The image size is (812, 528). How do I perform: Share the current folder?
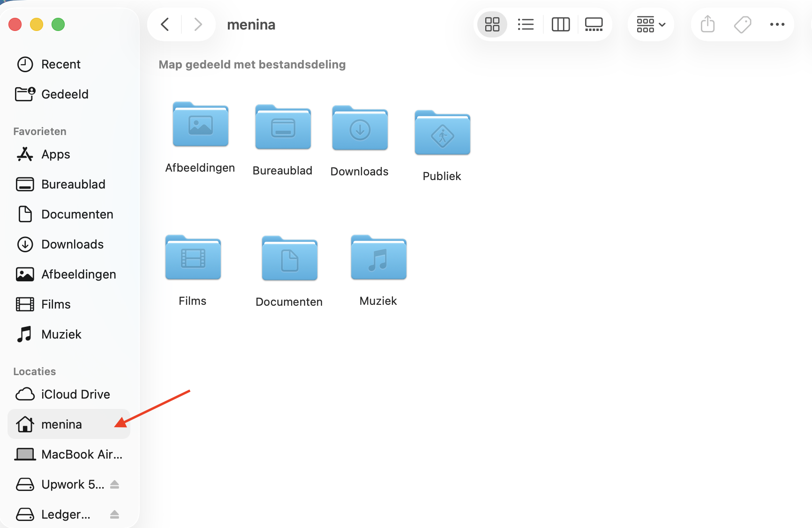(707, 24)
